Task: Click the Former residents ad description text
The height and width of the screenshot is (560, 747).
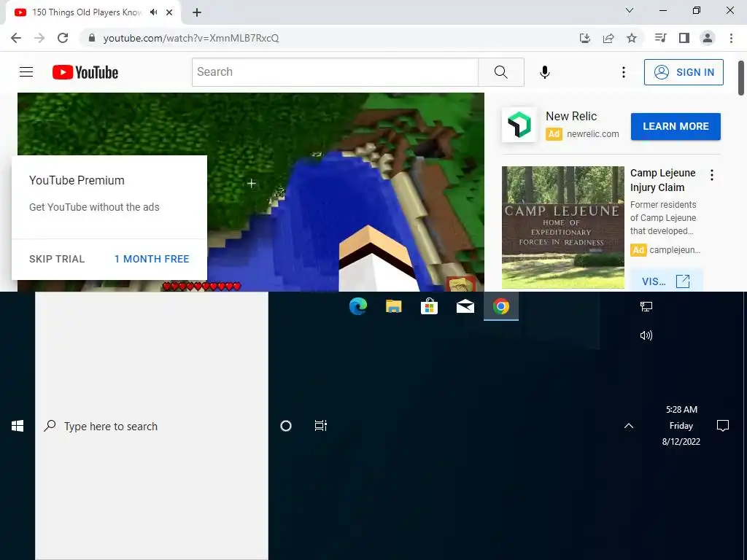Action: [x=663, y=217]
